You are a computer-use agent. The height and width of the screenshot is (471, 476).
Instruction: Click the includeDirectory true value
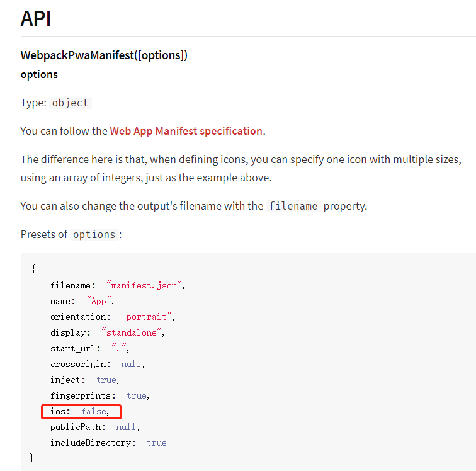[157, 443]
